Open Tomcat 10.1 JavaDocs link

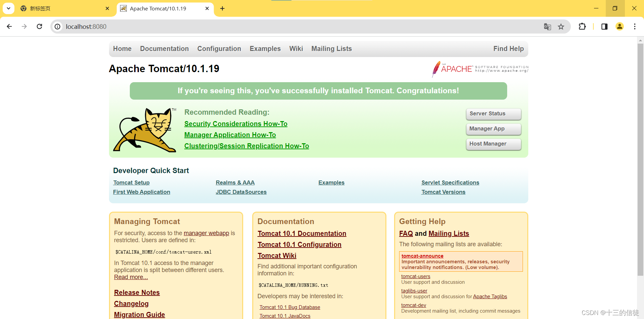coord(285,316)
